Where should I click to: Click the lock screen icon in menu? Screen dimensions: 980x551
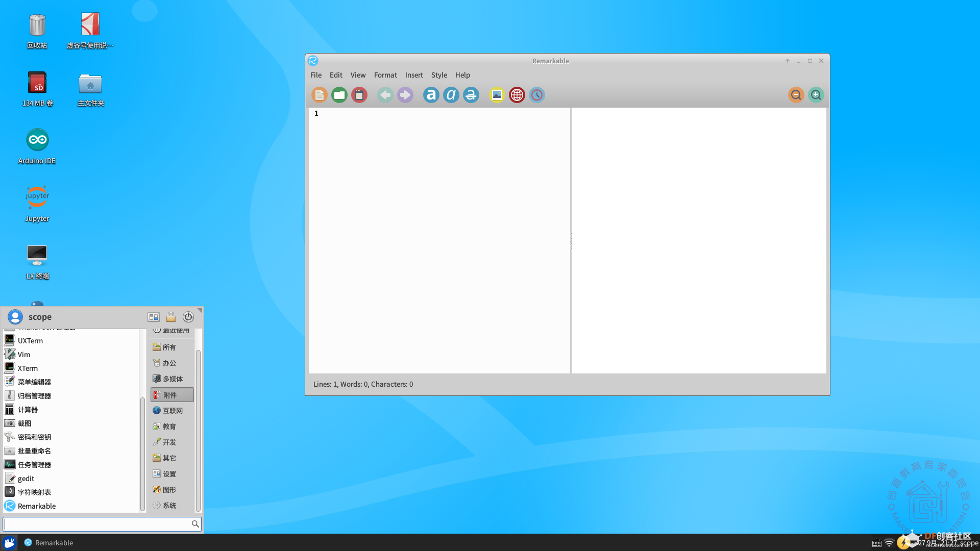[x=171, y=317]
